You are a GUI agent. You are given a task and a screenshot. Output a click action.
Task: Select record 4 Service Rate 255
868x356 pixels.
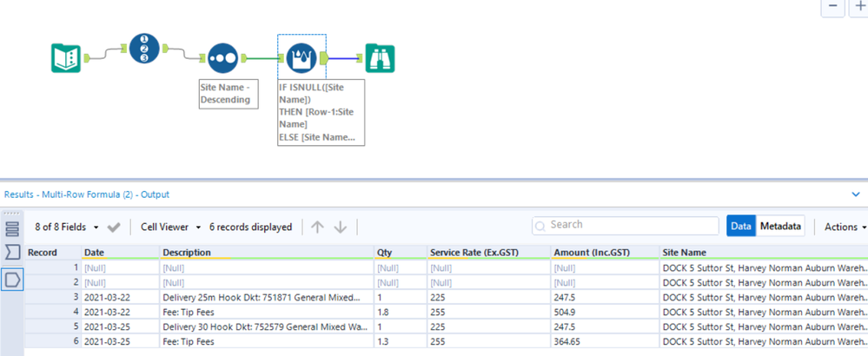(x=489, y=312)
